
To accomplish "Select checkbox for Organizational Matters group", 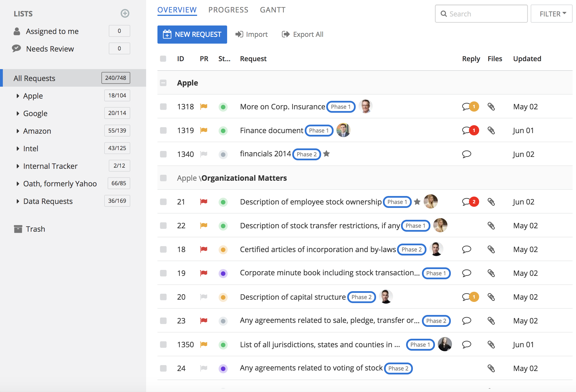I will pyautogui.click(x=163, y=178).
